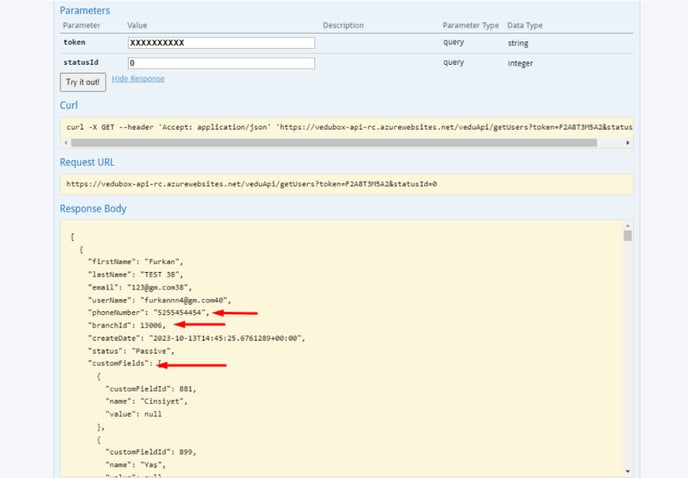688x478 pixels.
Task: Click the Hide Response link
Action: click(138, 79)
